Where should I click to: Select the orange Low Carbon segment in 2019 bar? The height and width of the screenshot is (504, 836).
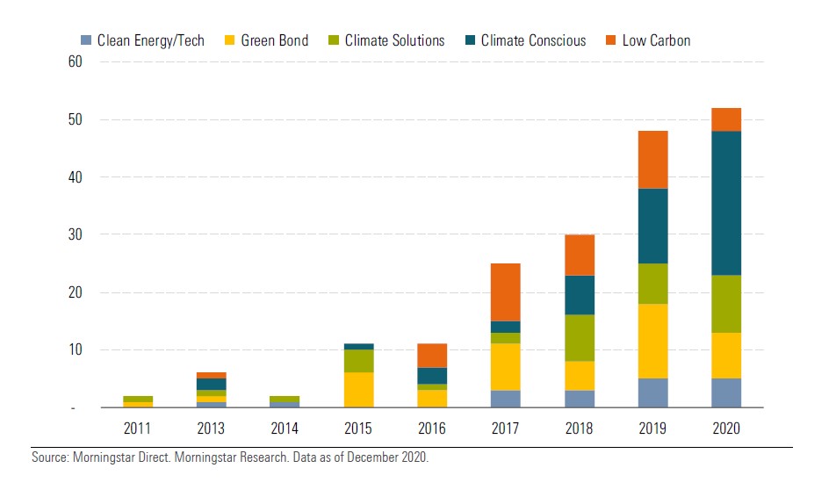652,160
